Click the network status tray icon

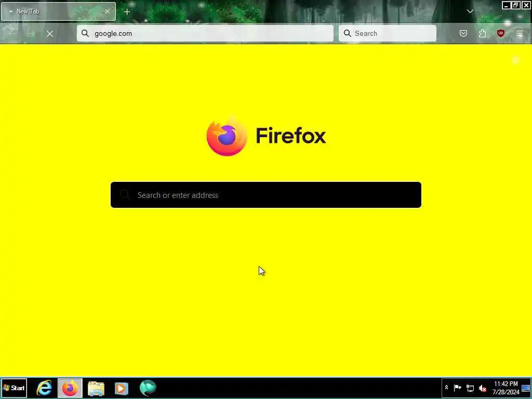(470, 388)
